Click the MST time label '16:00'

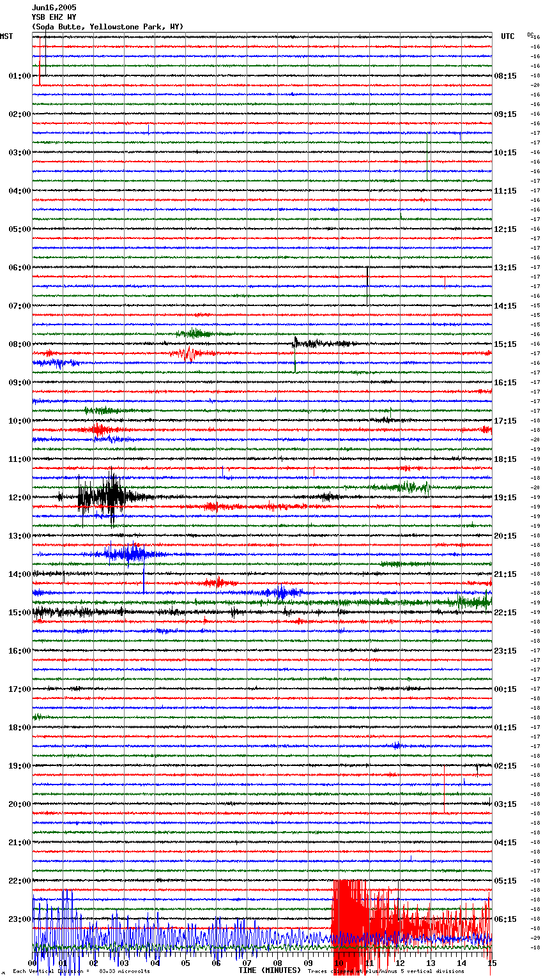coord(19,651)
